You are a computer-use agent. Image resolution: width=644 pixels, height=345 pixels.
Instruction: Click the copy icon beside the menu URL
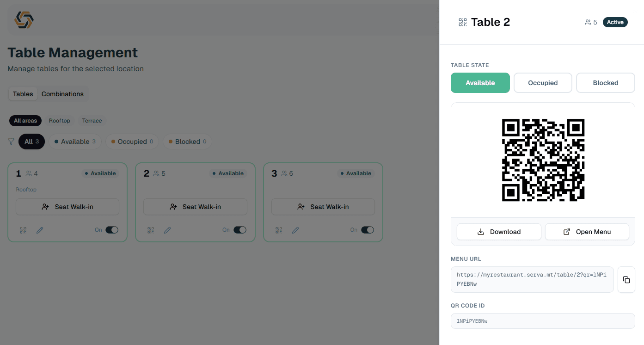pos(626,279)
